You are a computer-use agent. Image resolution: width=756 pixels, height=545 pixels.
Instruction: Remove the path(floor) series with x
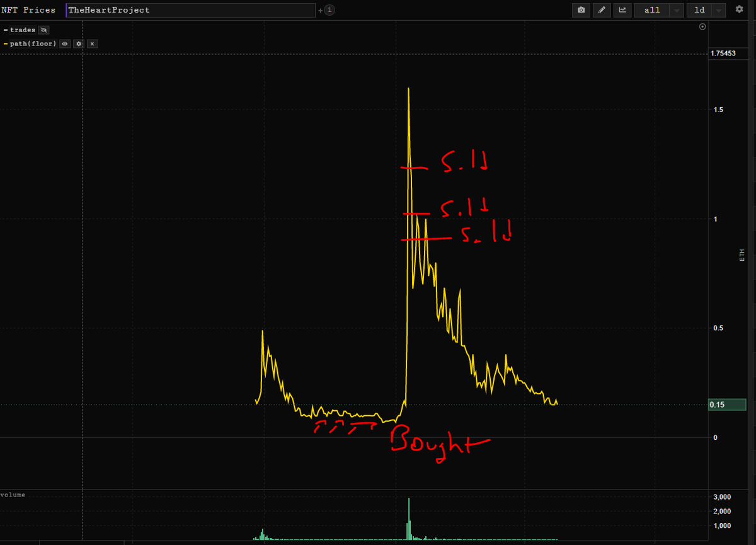[x=92, y=43]
